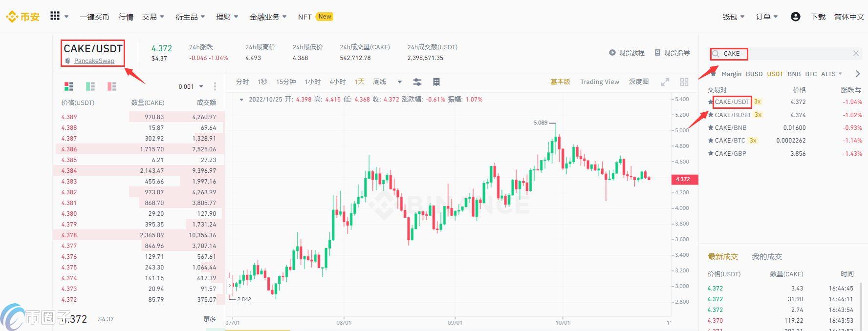Clear the CAKE search field
Screen dimensions: 868x331
point(856,53)
